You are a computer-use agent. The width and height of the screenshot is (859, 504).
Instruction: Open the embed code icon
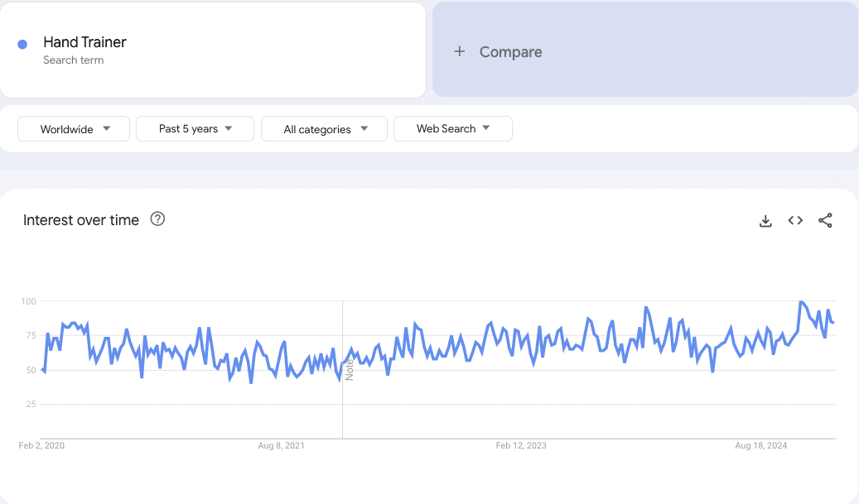tap(795, 220)
